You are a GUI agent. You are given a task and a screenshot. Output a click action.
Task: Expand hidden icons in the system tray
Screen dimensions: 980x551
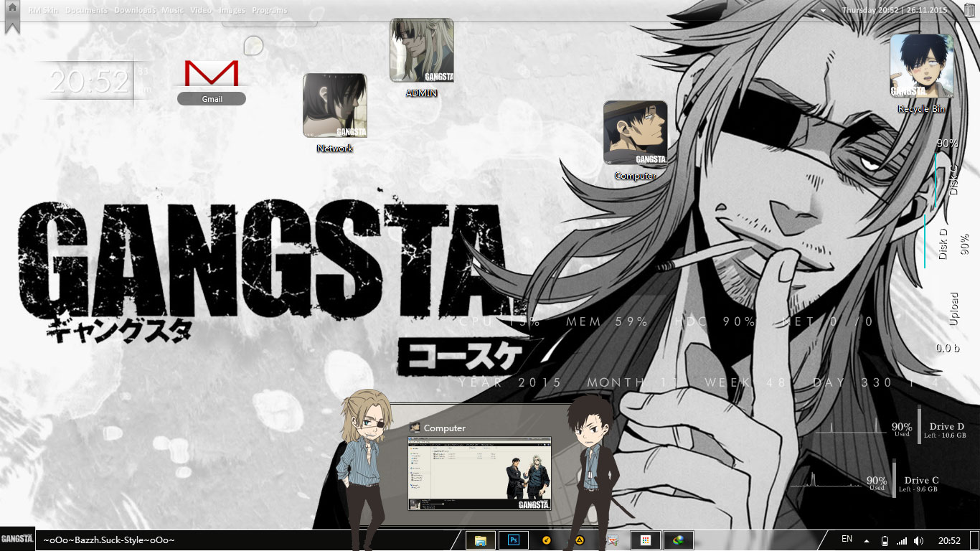(x=866, y=540)
